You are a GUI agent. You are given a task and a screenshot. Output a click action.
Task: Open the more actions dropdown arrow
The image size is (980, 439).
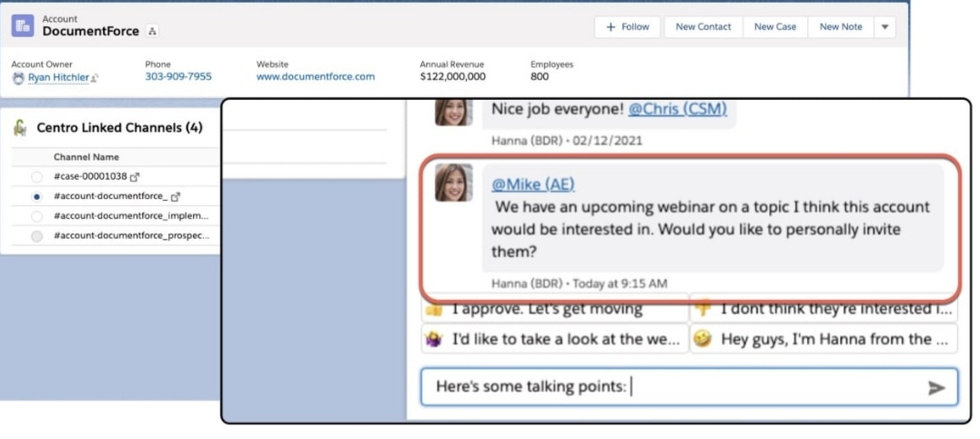click(884, 27)
